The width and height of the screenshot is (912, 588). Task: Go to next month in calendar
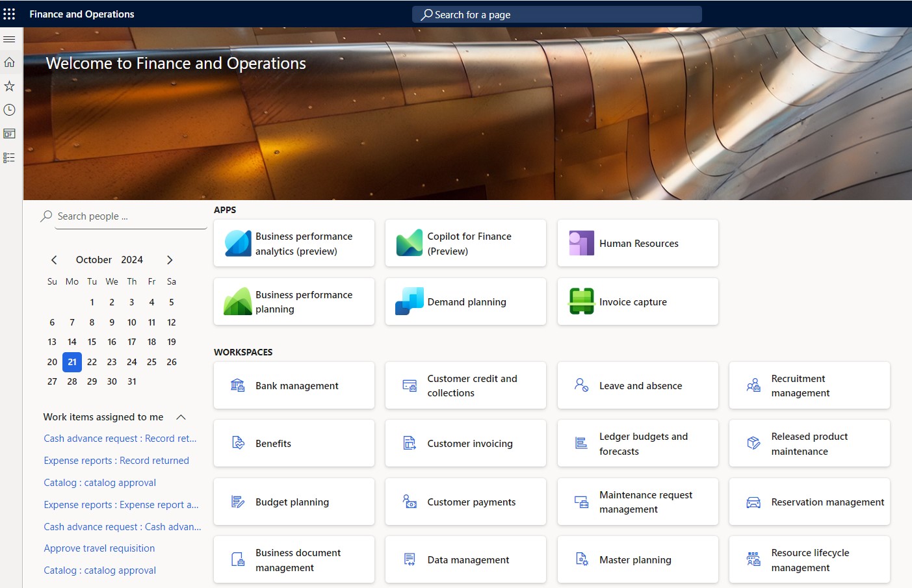coord(170,260)
